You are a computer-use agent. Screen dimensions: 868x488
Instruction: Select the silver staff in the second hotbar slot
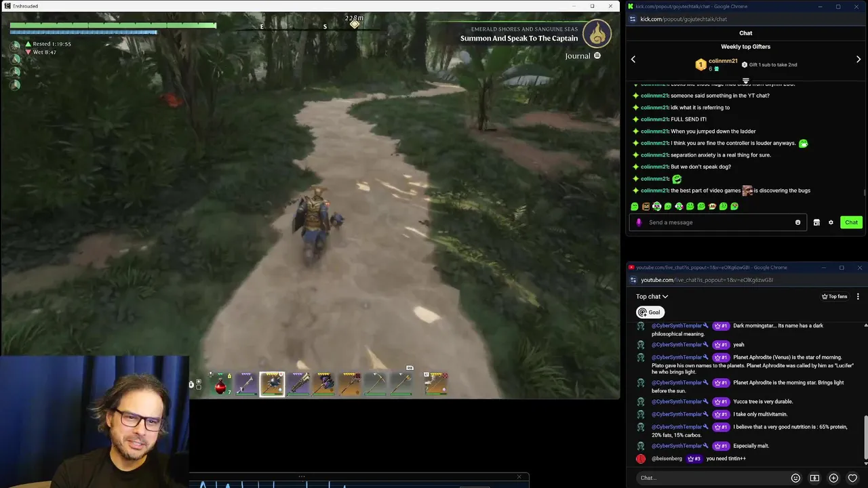245,384
